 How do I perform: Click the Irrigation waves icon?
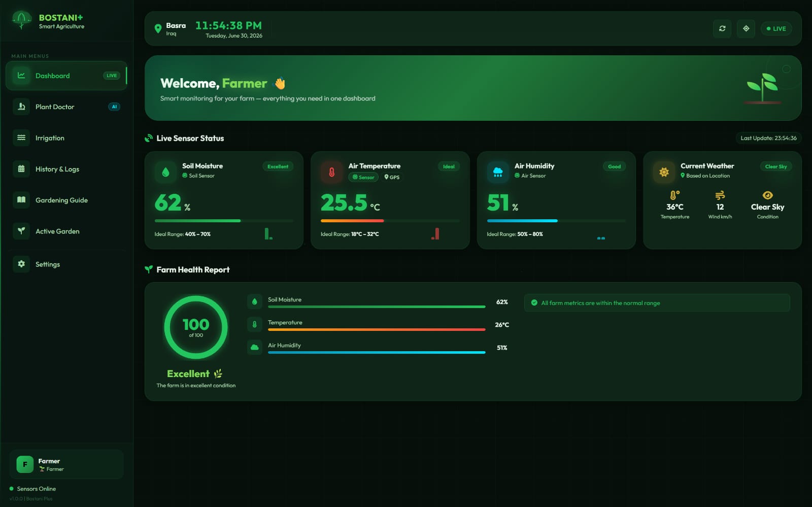click(21, 138)
